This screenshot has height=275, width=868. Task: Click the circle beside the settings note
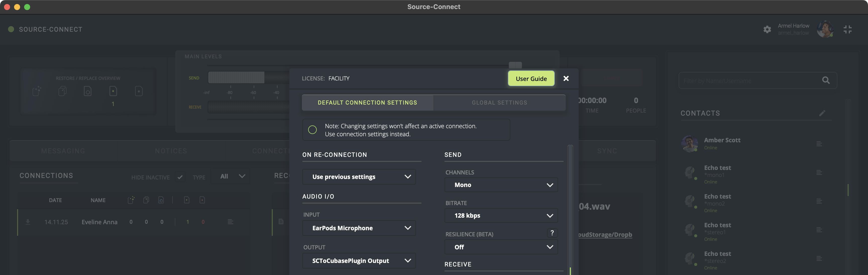tap(312, 129)
